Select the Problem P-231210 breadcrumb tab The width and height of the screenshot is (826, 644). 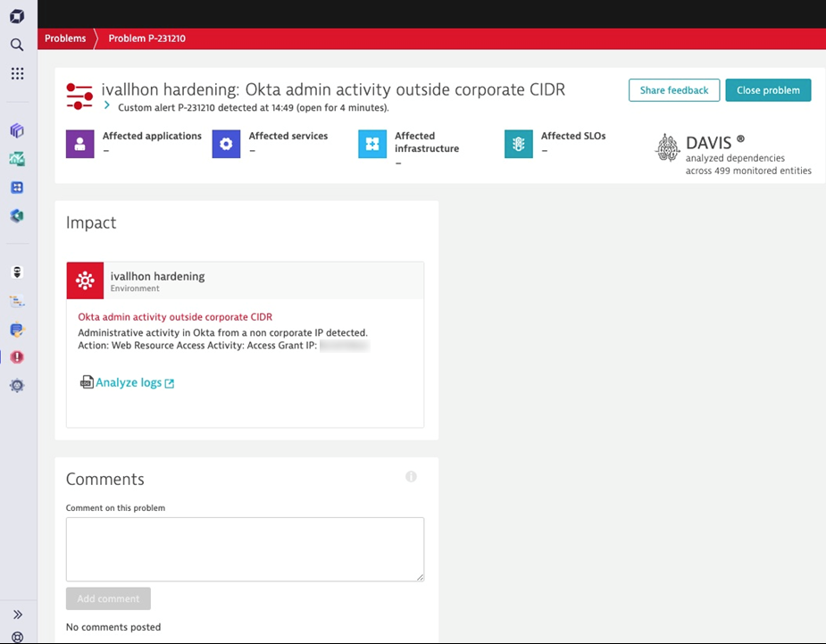(146, 38)
